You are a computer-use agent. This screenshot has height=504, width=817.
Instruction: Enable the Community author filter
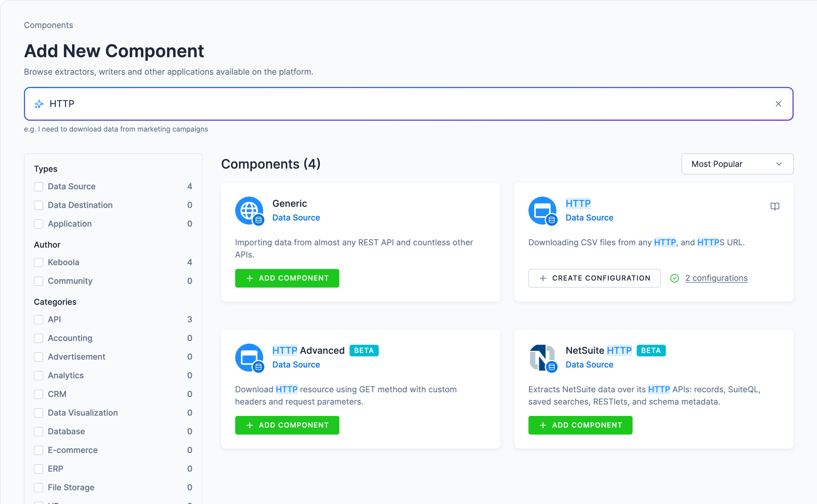39,281
